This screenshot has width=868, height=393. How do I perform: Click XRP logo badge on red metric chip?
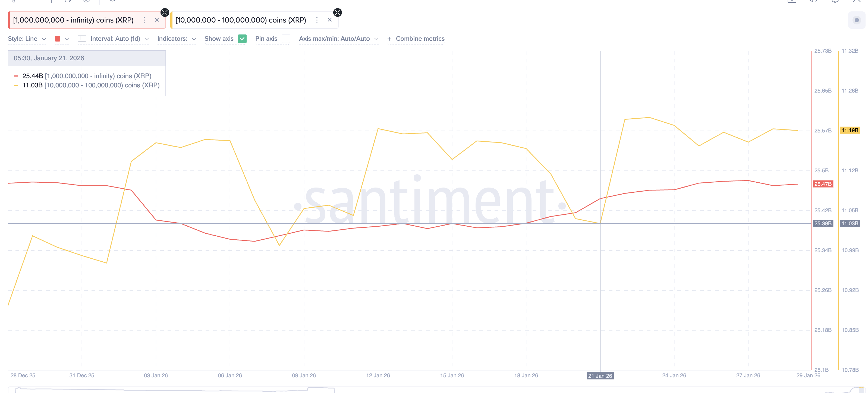pyautogui.click(x=165, y=12)
